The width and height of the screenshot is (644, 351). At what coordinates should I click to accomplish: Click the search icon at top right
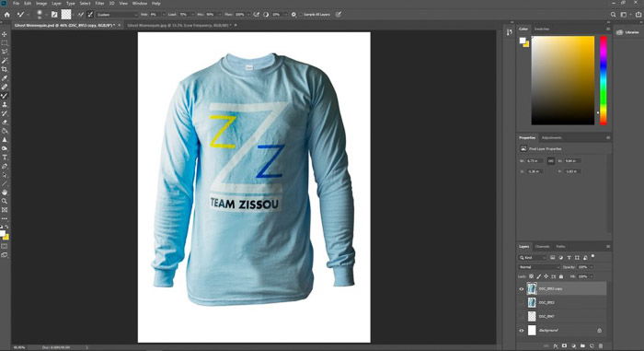pyautogui.click(x=614, y=15)
